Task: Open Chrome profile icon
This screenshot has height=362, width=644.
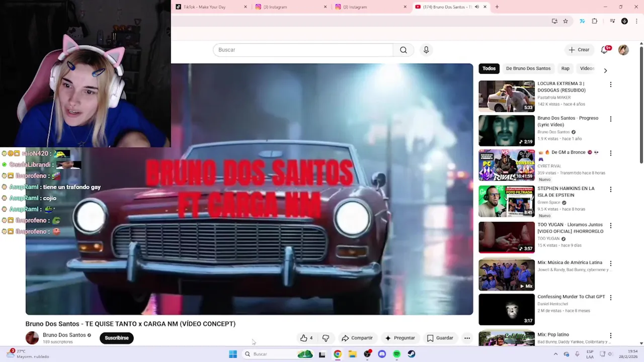Action: coord(624,21)
